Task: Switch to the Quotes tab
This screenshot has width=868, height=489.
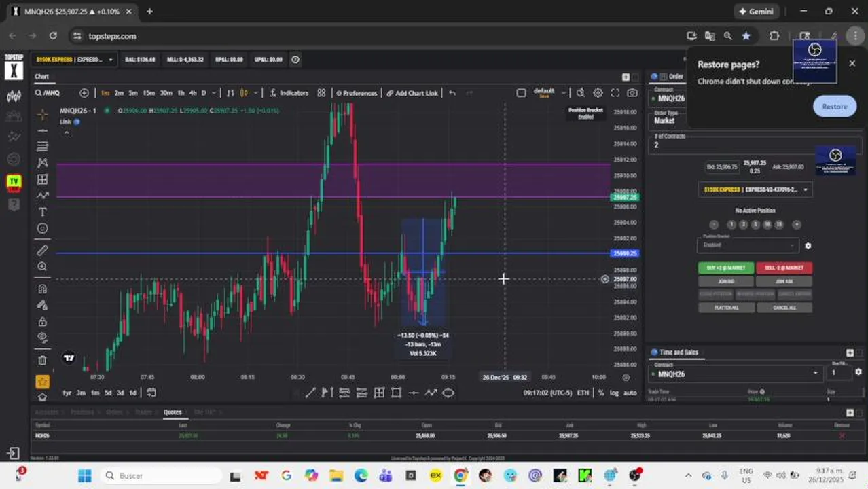Action: pos(173,412)
